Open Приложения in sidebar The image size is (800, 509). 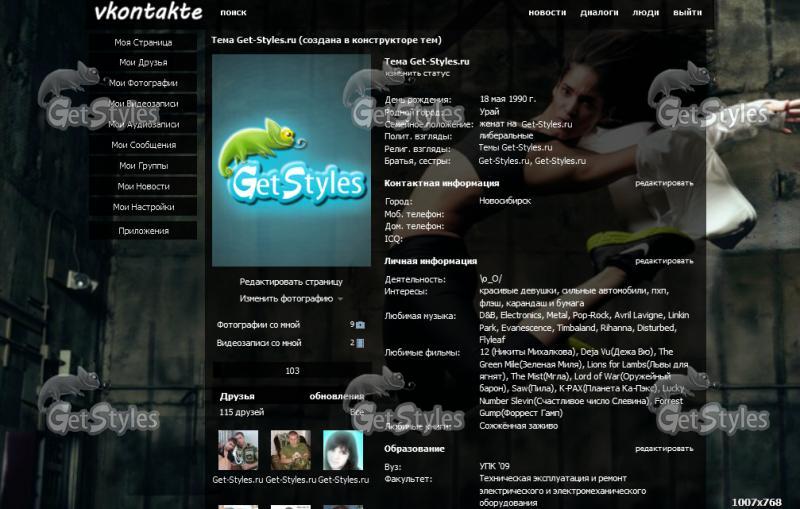click(143, 231)
